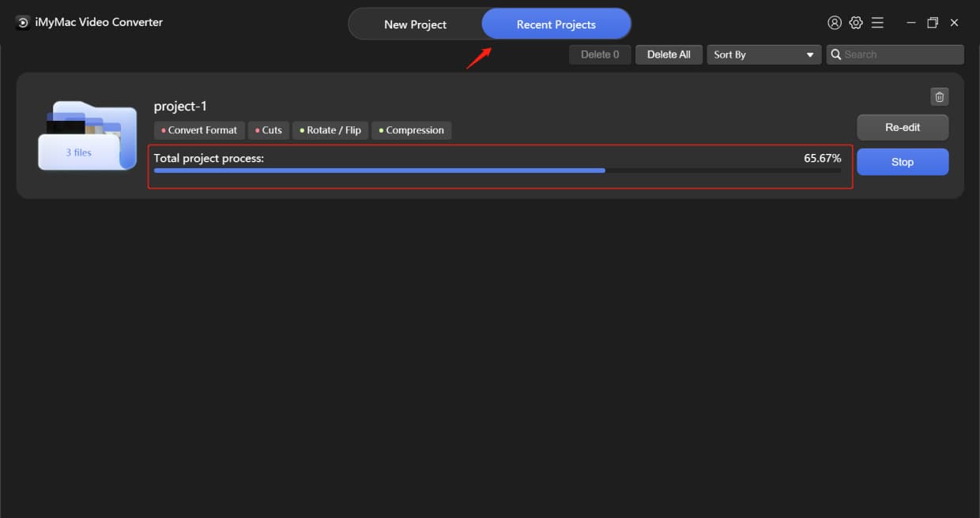Select the Convert Format tag on project-1
Image resolution: width=980 pixels, height=518 pixels.
click(x=198, y=129)
